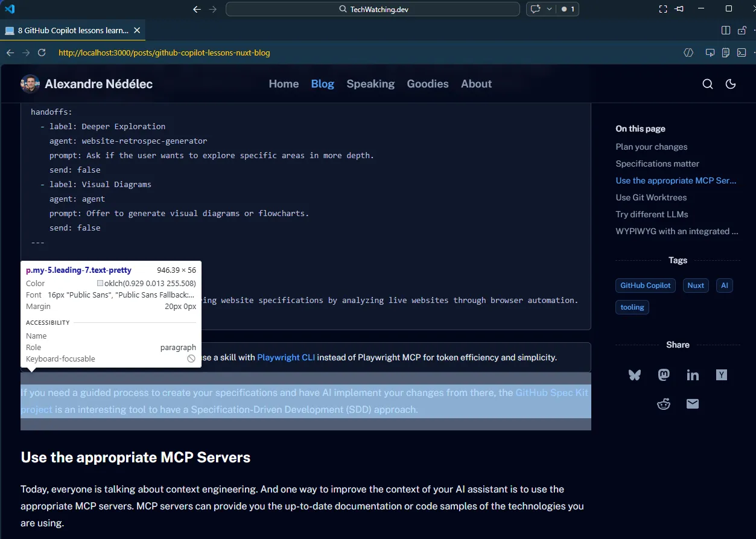Image resolution: width=756 pixels, height=539 pixels.
Task: Click the view source code icon
Action: 688,53
